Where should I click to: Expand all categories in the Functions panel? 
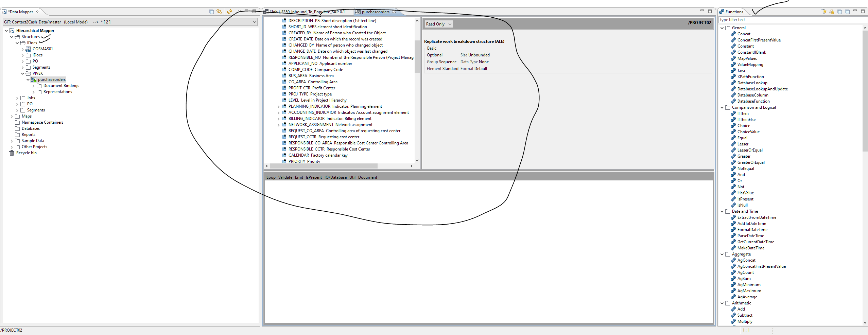[x=839, y=11]
